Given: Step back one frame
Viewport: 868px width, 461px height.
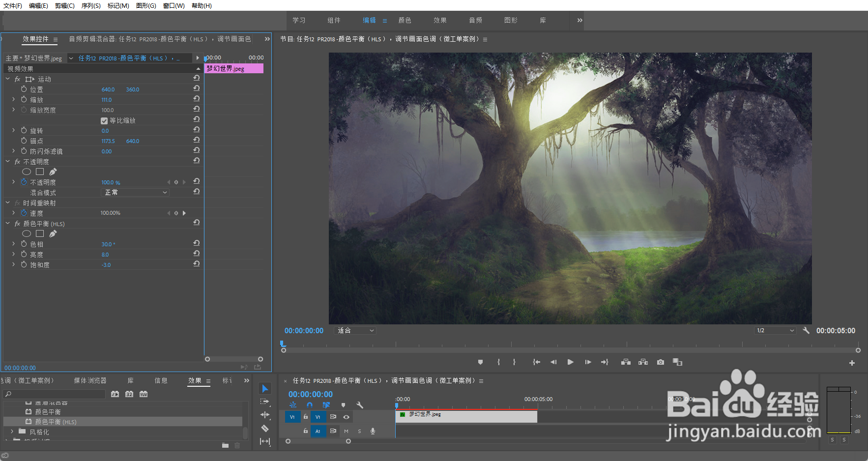Looking at the screenshot, I should [x=553, y=362].
